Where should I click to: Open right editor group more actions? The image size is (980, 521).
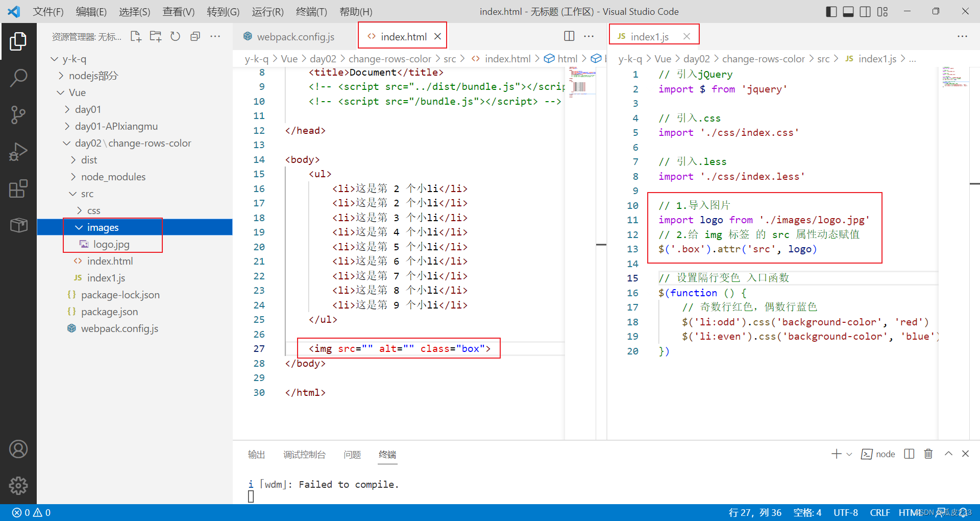point(963,36)
